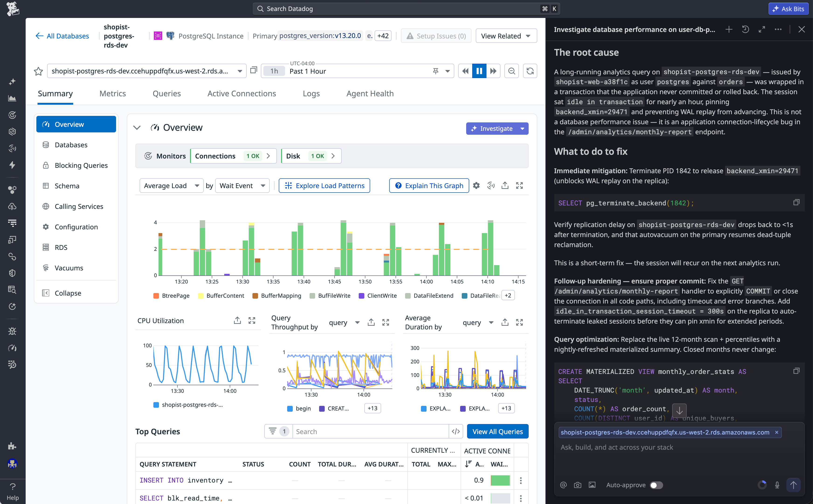Open Help in the left sidebar
This screenshot has height=504, width=813.
(13, 492)
